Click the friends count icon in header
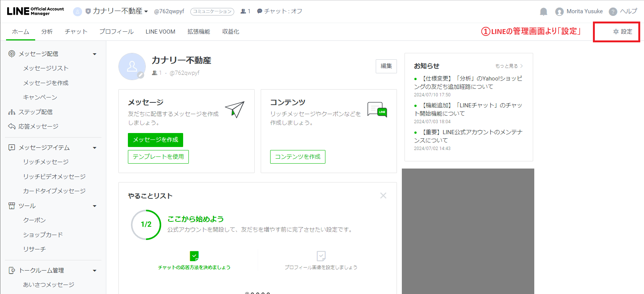644x294 pixels. click(x=243, y=11)
